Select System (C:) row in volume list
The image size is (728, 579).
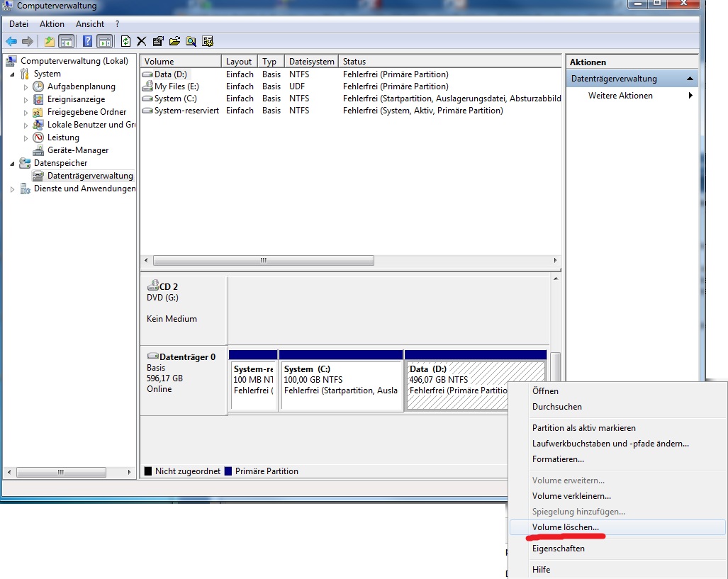[351, 99]
